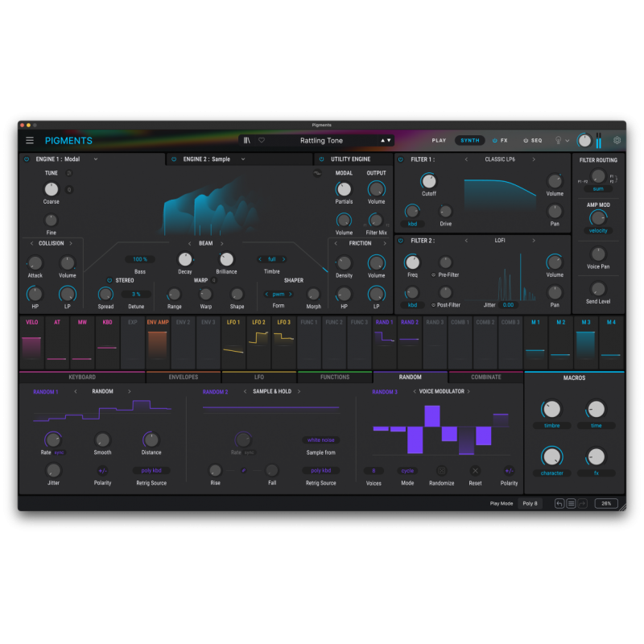Screen dimensions: 644x644
Task: Click the PLAY button in the top bar
Action: (x=439, y=140)
